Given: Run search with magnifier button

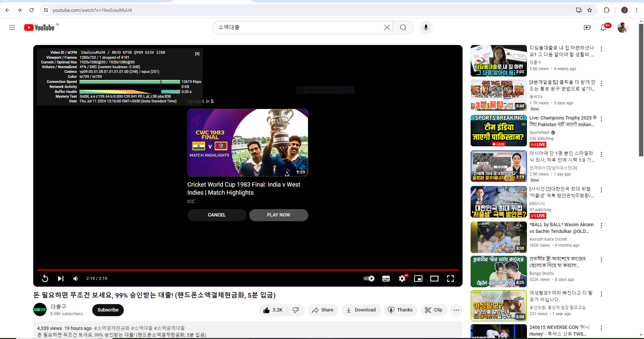Looking at the screenshot, I should pyautogui.click(x=403, y=28).
